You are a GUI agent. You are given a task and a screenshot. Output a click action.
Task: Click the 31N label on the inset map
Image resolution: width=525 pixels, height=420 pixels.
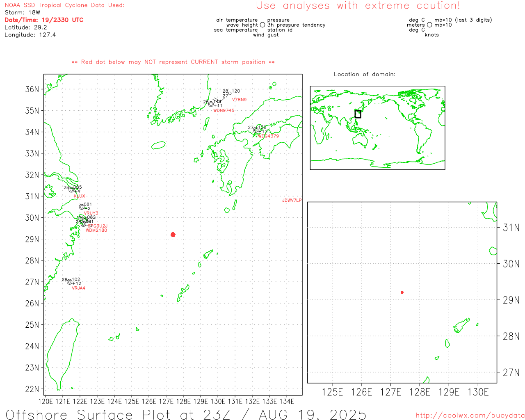tap(511, 228)
